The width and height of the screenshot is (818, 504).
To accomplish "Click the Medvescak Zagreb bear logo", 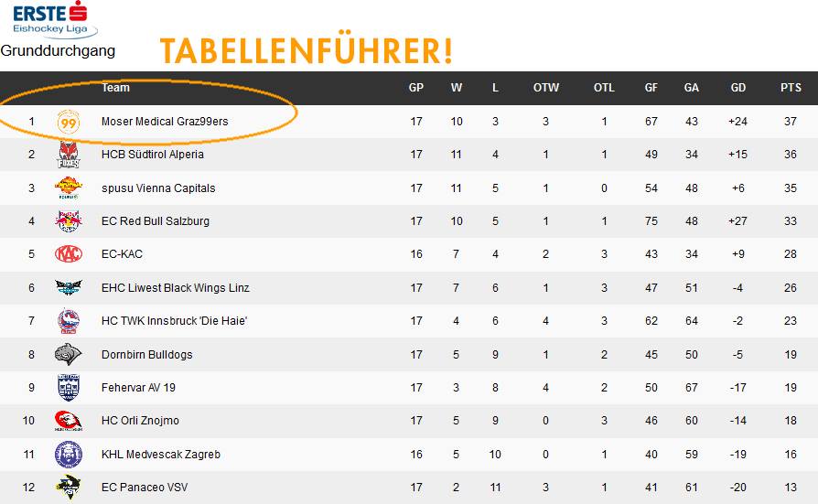I will click(69, 455).
